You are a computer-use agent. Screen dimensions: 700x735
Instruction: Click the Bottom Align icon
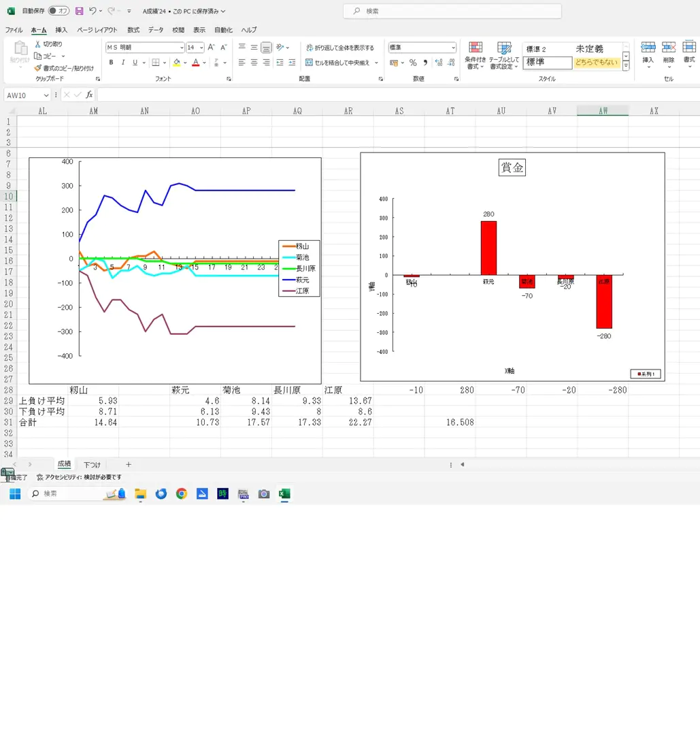(266, 48)
